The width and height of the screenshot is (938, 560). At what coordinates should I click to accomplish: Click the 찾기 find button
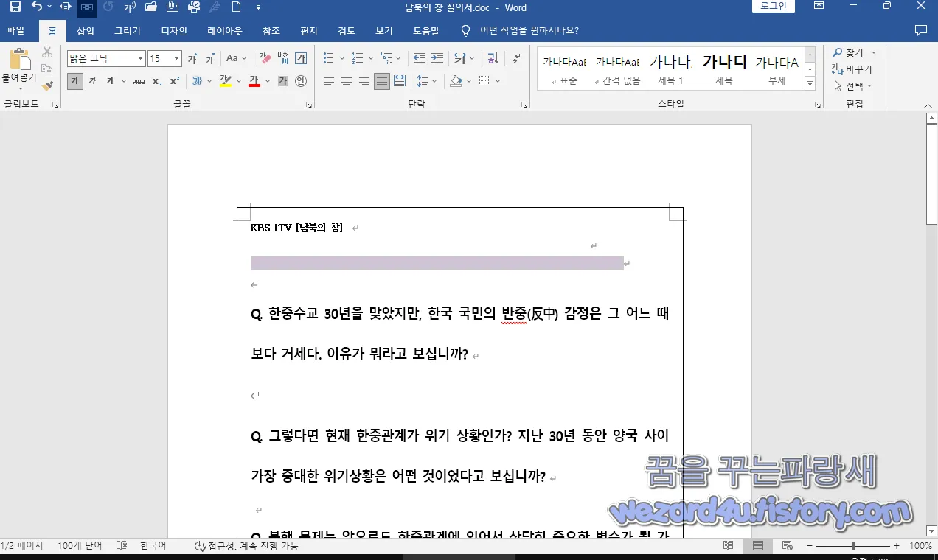click(849, 52)
